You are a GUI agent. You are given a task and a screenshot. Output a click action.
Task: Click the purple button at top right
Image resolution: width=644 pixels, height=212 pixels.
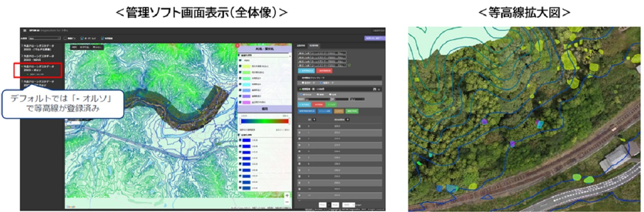375,38
